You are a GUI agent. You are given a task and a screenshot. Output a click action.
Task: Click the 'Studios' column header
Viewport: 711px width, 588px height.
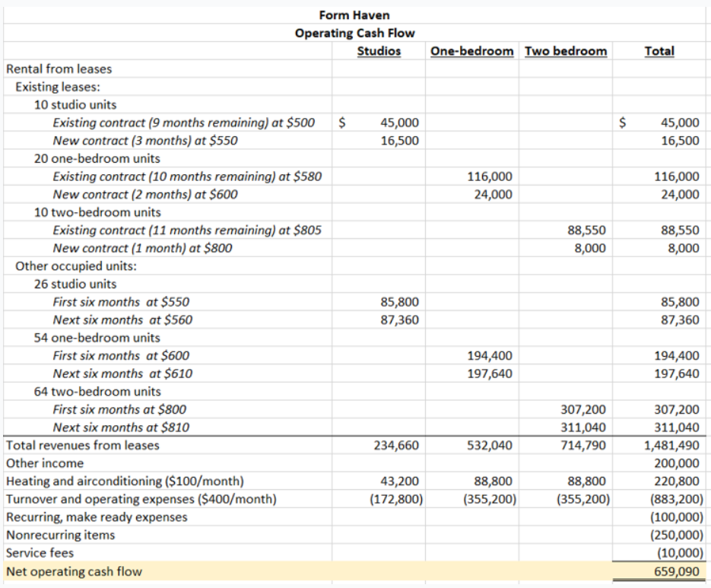coord(379,51)
